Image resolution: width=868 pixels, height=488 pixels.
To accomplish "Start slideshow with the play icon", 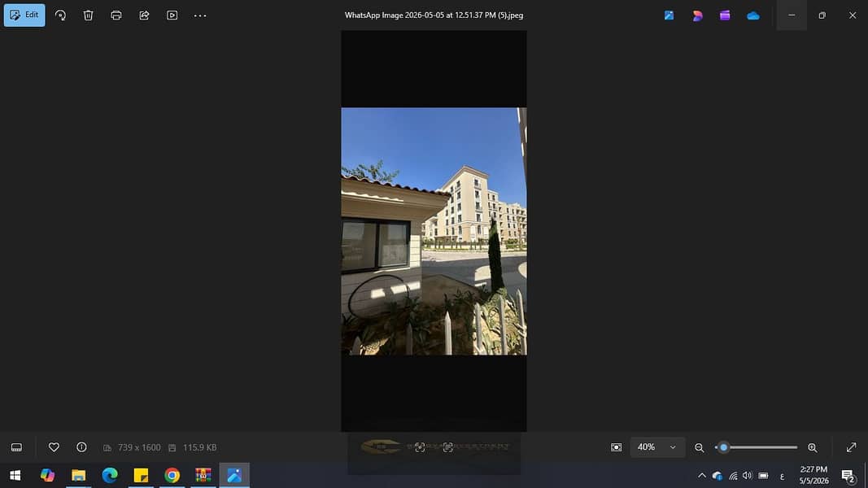I will point(172,15).
